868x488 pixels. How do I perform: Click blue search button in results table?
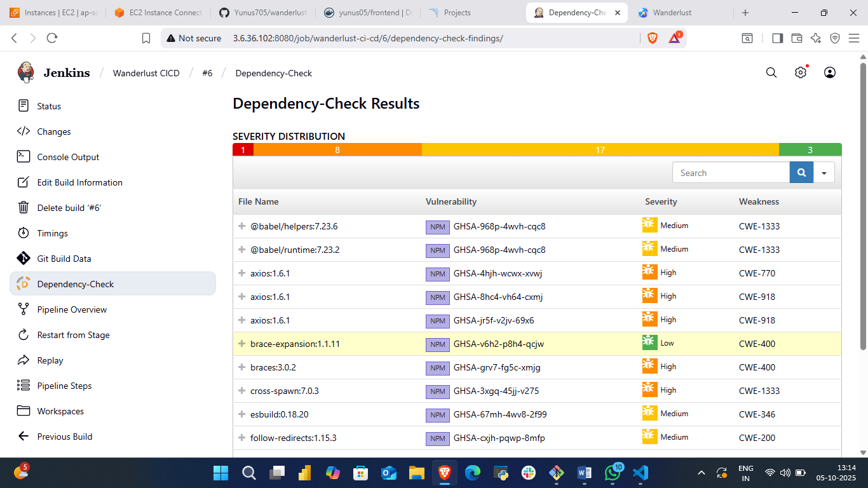(x=801, y=172)
